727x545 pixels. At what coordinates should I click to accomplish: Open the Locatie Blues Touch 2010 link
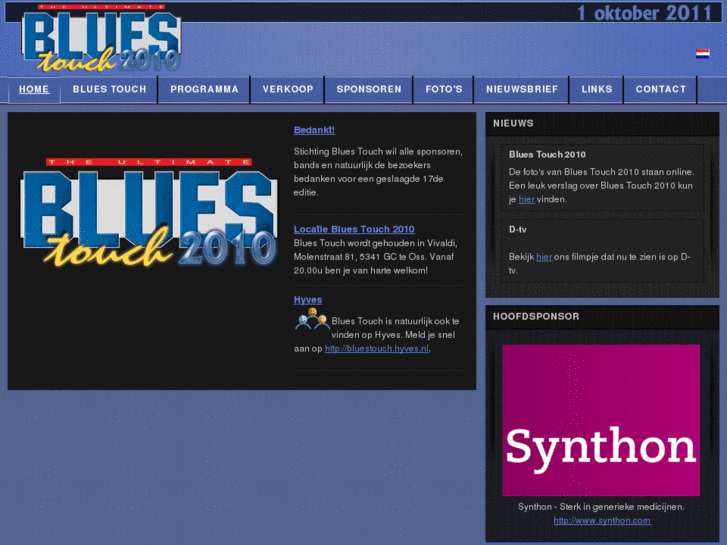354,229
